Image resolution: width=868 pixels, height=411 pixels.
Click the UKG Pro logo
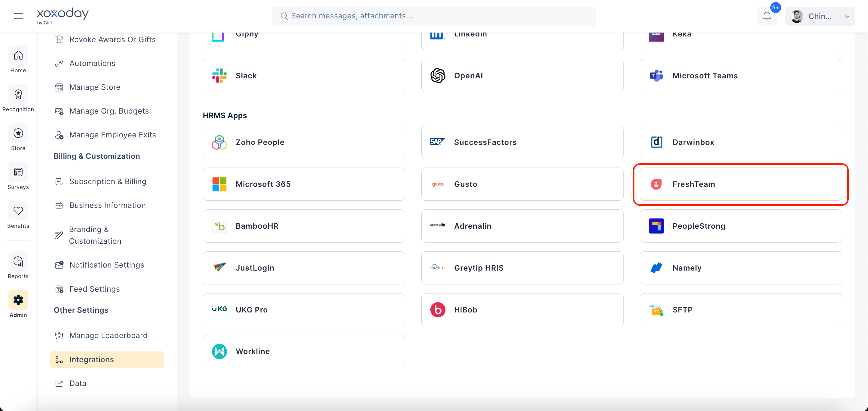click(x=219, y=309)
